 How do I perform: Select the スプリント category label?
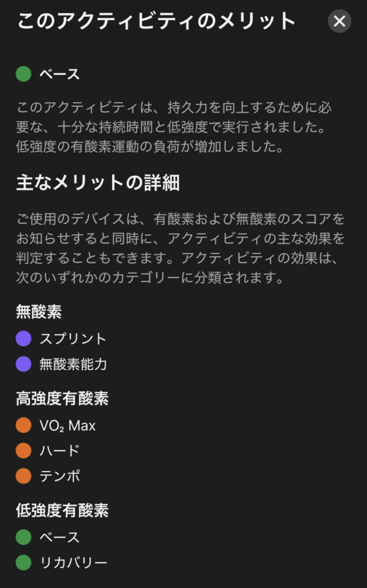point(73,339)
